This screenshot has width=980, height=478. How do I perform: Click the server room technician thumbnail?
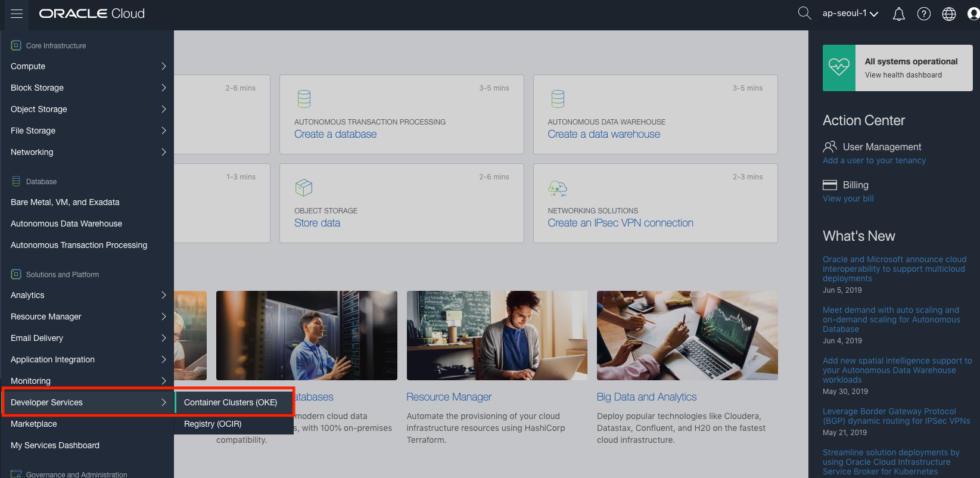tap(307, 336)
